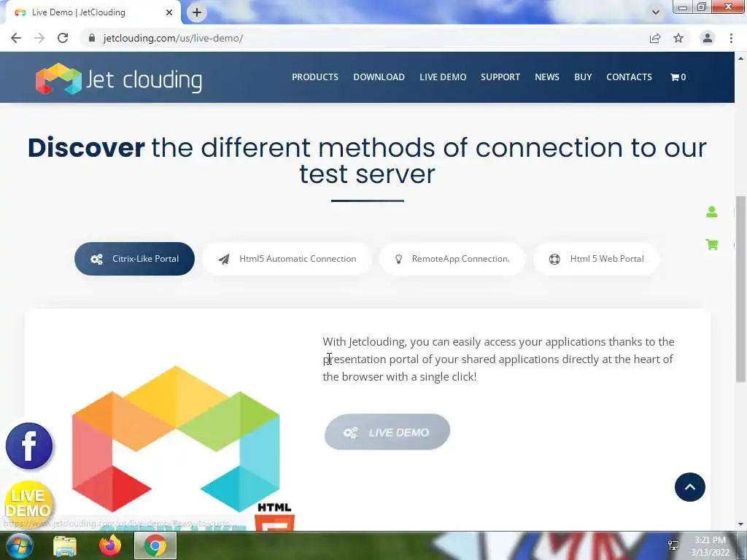Open the DOWNLOAD menu item

point(379,77)
